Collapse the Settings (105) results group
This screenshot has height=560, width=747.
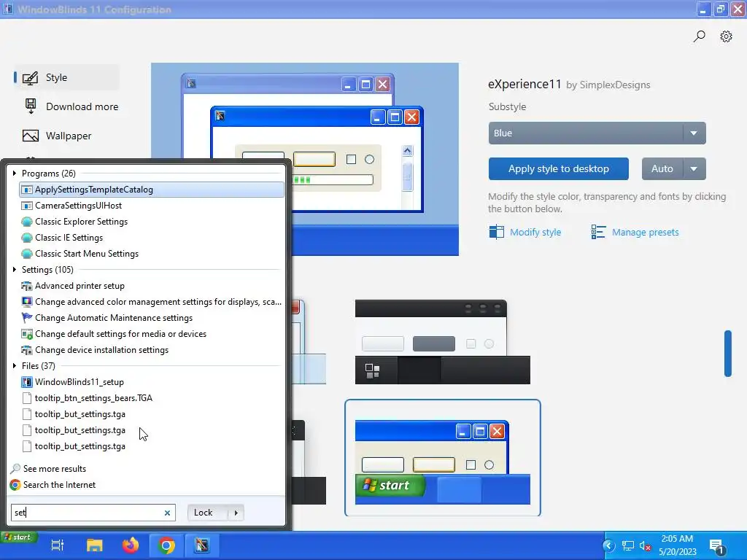click(x=15, y=270)
